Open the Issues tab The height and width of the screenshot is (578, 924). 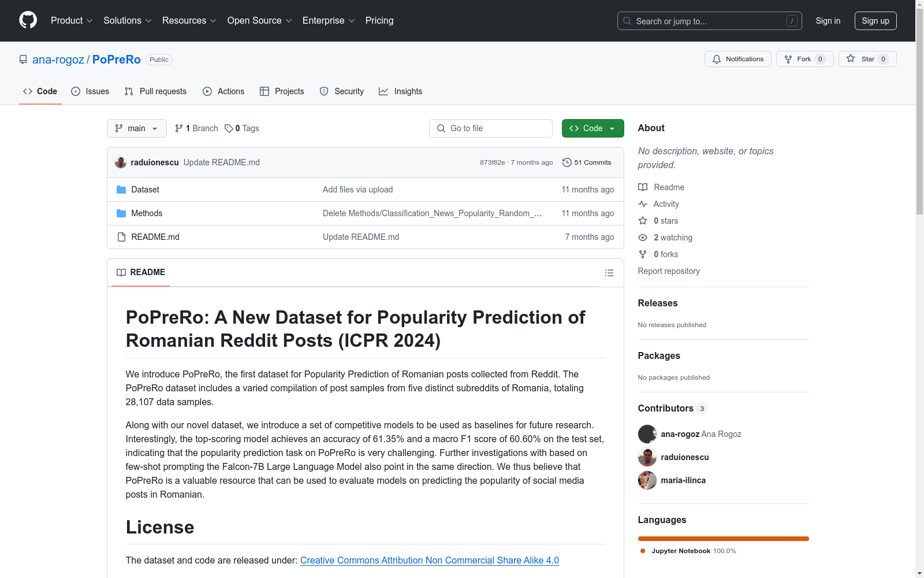click(x=90, y=91)
